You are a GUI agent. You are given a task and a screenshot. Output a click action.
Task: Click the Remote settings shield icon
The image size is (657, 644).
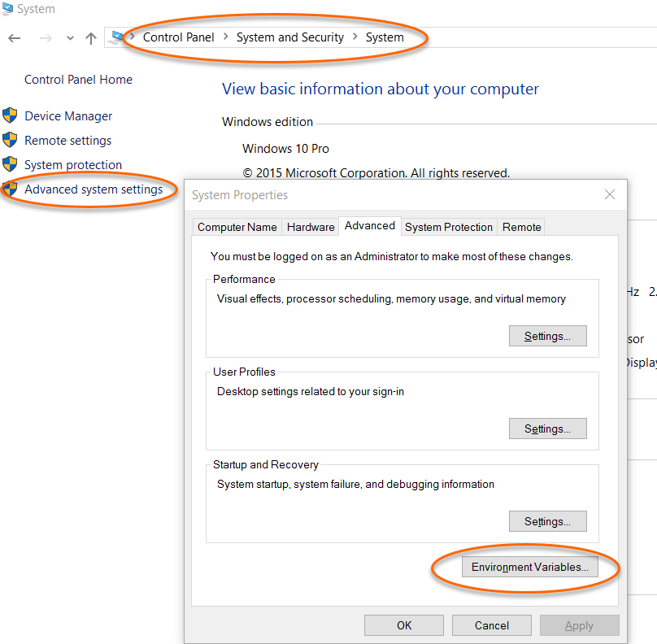10,140
